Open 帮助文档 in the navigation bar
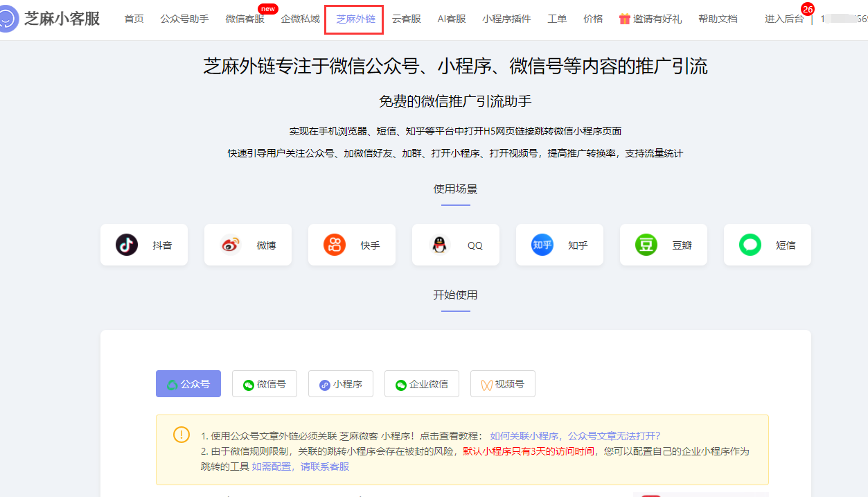Screen dimensions: 868x497 point(718,19)
